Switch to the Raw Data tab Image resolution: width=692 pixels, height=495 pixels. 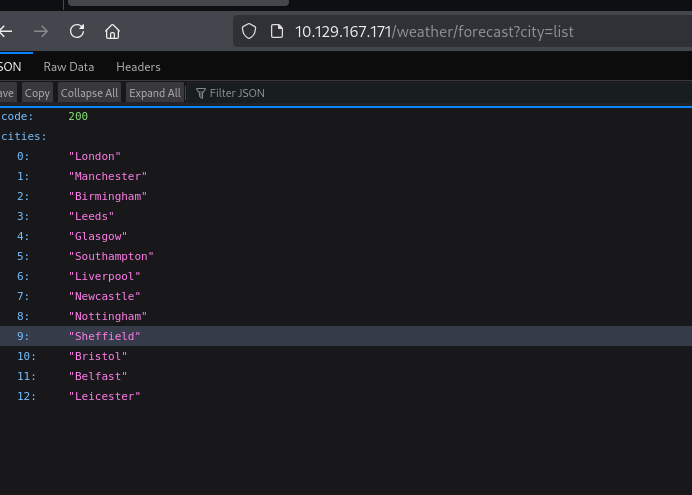tap(69, 67)
